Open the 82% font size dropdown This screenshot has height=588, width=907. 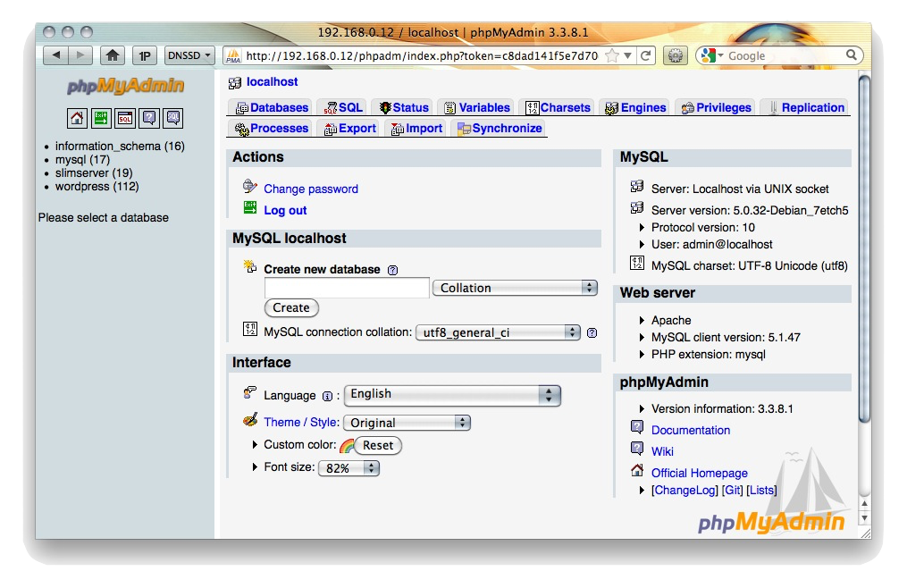[x=349, y=468]
